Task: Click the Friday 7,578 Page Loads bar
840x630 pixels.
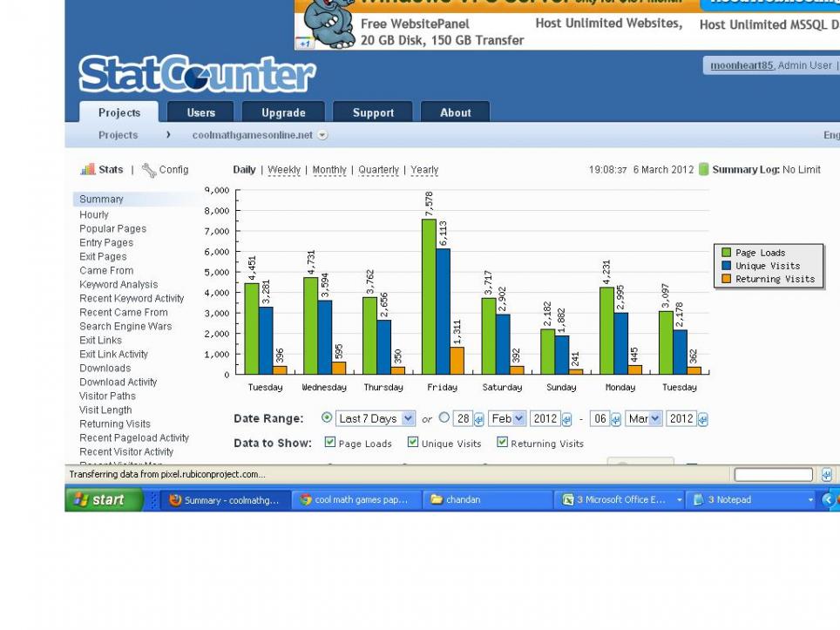Action: [429, 296]
